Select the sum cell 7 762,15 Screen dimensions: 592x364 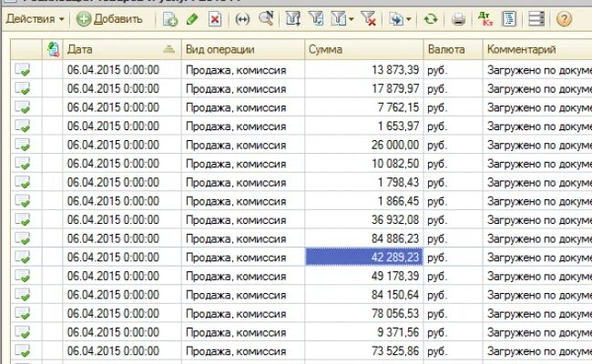click(x=364, y=107)
